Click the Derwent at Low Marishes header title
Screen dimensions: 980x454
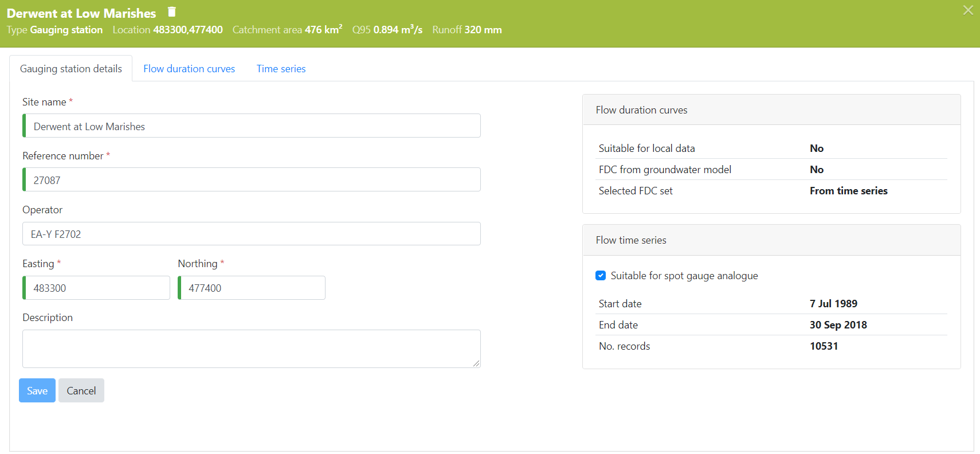(x=81, y=13)
